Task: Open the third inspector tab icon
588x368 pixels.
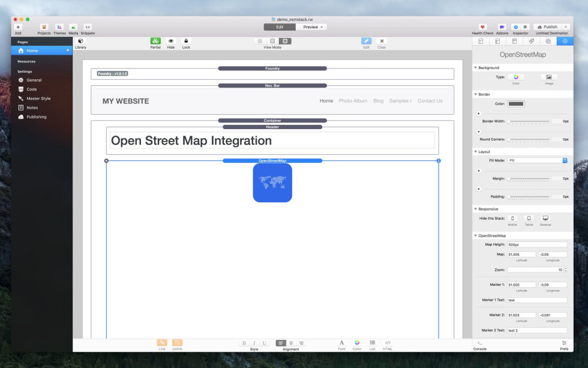Action: 515,41
